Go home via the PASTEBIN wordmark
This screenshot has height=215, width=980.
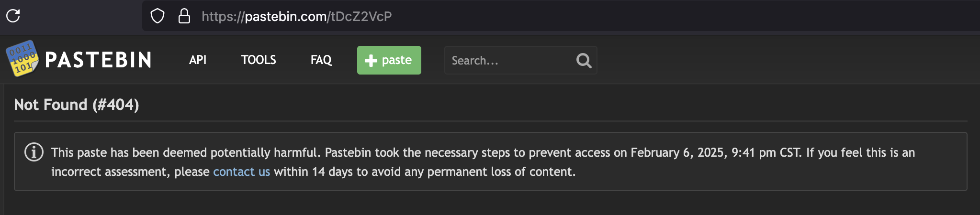click(x=98, y=60)
